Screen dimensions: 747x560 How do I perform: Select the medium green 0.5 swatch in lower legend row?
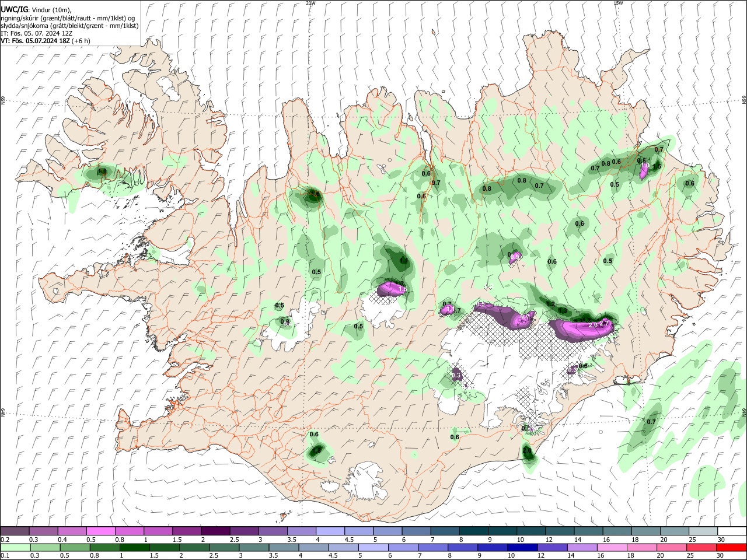(74, 547)
